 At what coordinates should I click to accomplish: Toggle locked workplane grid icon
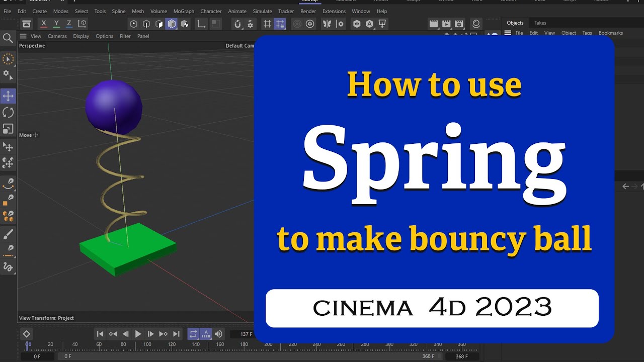pos(280,24)
